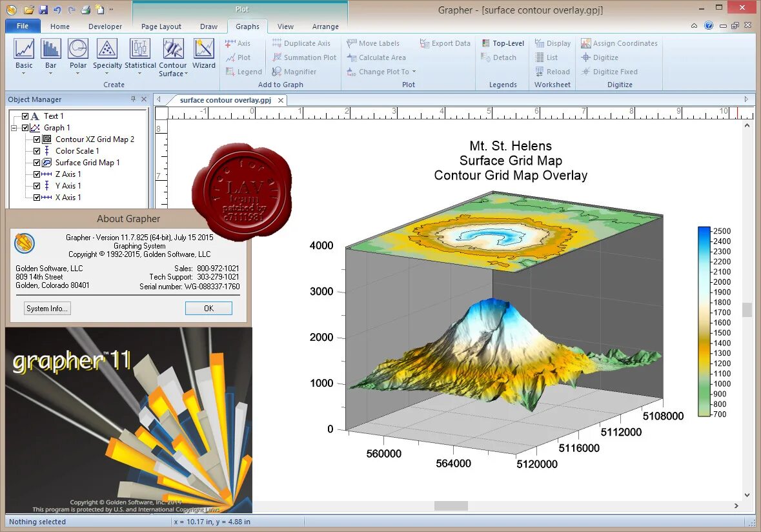Toggle the X Axis 1 checkbox
The height and width of the screenshot is (532, 761).
pyautogui.click(x=37, y=198)
